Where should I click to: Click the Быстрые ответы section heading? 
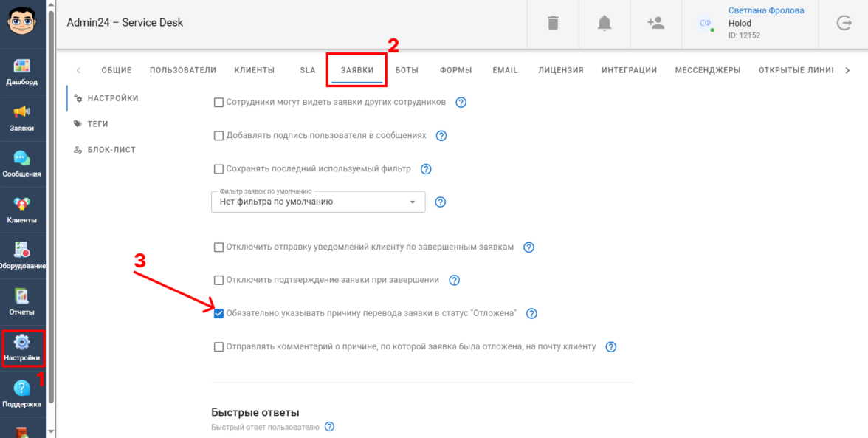click(x=255, y=413)
